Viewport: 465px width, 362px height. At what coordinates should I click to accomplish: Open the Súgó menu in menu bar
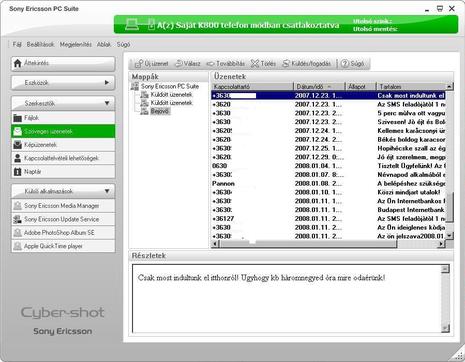coord(123,44)
